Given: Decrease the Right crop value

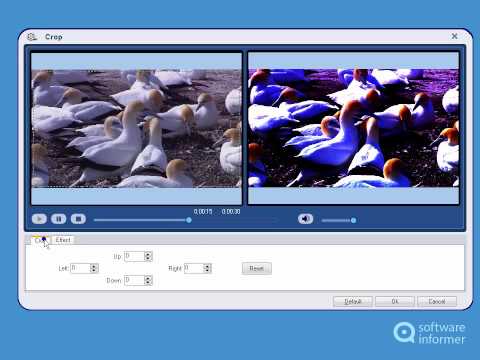Looking at the screenshot, I should (x=207, y=270).
